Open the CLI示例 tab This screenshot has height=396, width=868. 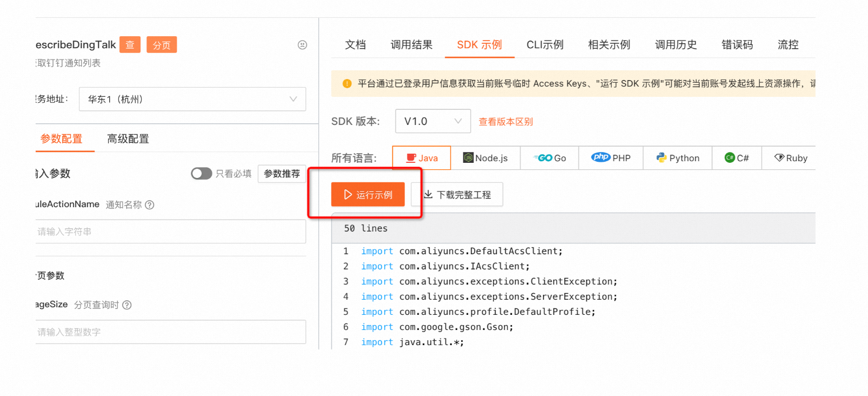[545, 45]
